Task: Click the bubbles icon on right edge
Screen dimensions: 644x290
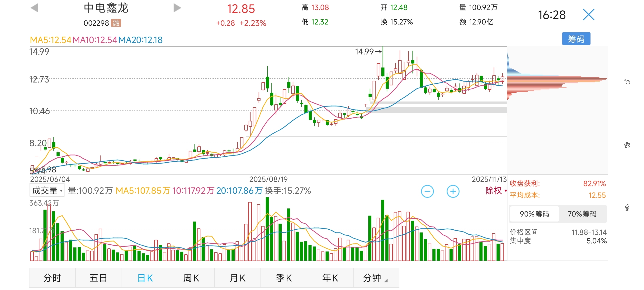Action: 627,82
